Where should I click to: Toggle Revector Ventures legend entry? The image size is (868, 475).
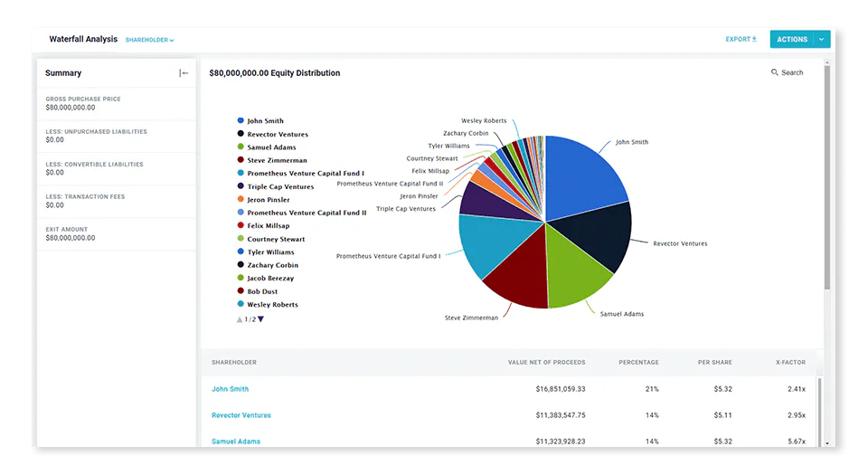(272, 134)
